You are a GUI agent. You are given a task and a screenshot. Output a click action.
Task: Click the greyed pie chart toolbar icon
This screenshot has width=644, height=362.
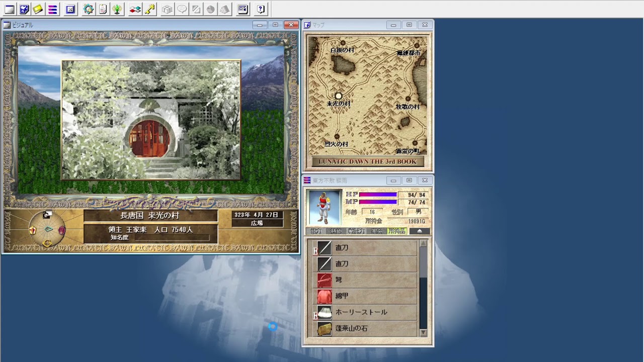click(211, 9)
